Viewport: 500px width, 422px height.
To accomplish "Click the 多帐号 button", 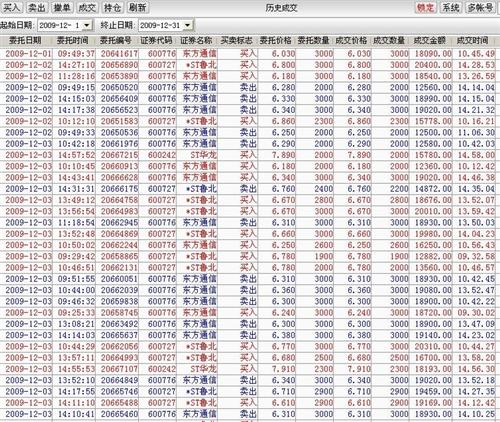I will (480, 7).
